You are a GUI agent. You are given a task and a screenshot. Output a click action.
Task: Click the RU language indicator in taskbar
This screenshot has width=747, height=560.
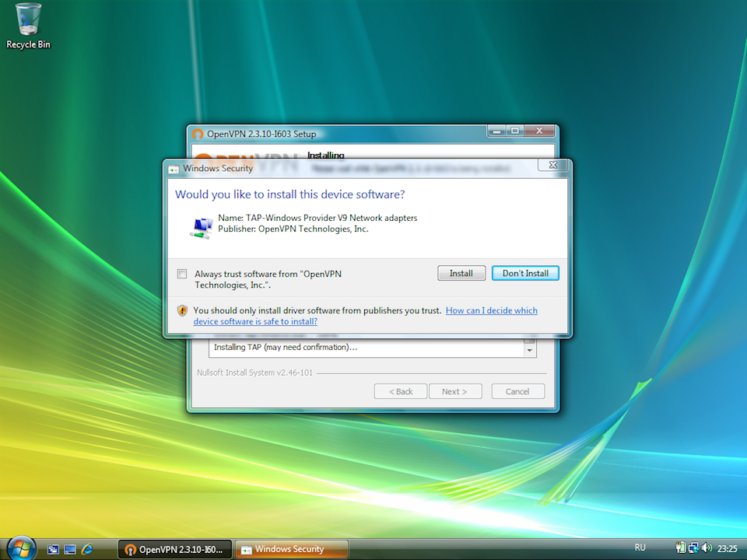640,548
